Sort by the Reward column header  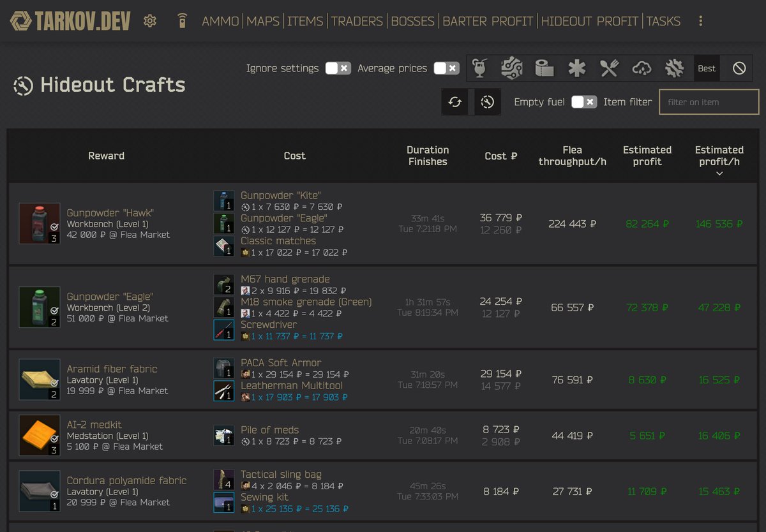(x=106, y=156)
